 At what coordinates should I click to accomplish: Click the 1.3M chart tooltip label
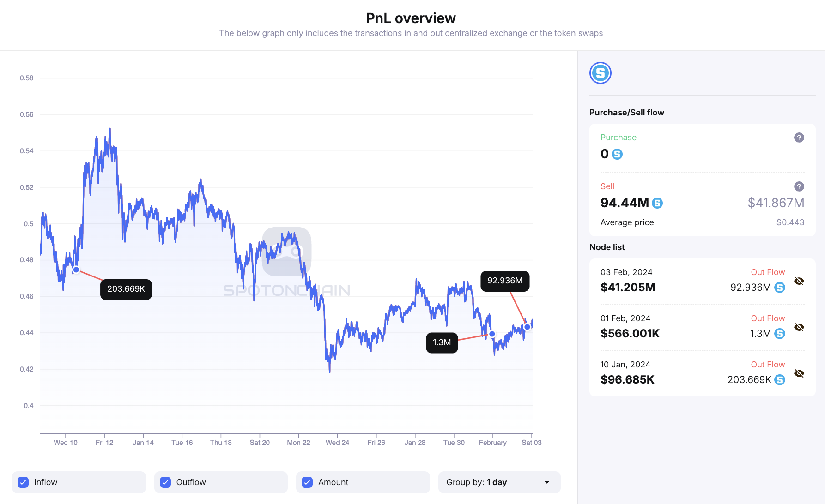(x=442, y=343)
